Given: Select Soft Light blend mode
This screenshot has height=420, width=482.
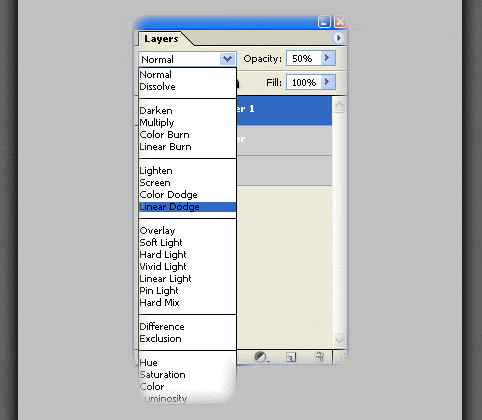Looking at the screenshot, I should pyautogui.click(x=161, y=243).
